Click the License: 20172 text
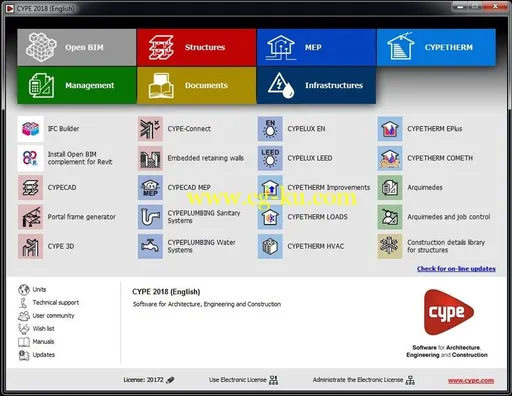The height and width of the screenshot is (396, 512). [x=143, y=380]
